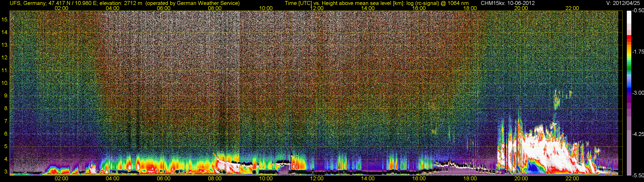Click the height axis label "8."
Image resolution: width=644 pixels, height=182 pixels.
[6, 109]
